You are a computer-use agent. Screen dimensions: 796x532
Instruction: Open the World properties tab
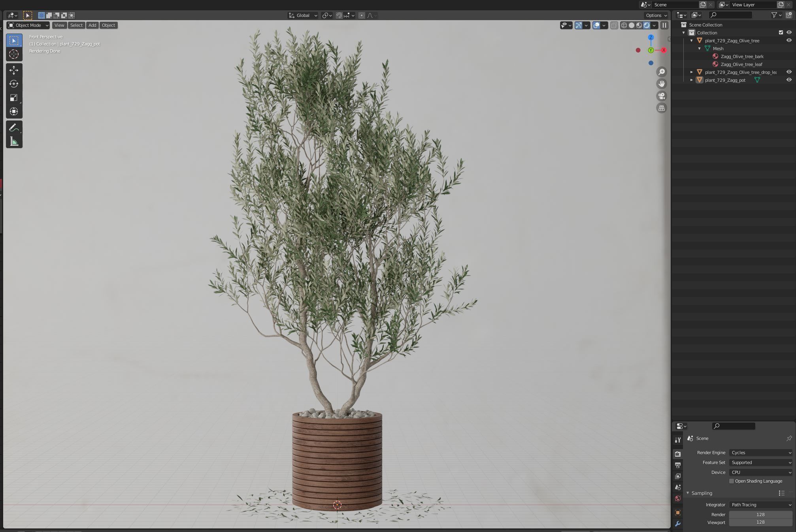click(x=678, y=498)
